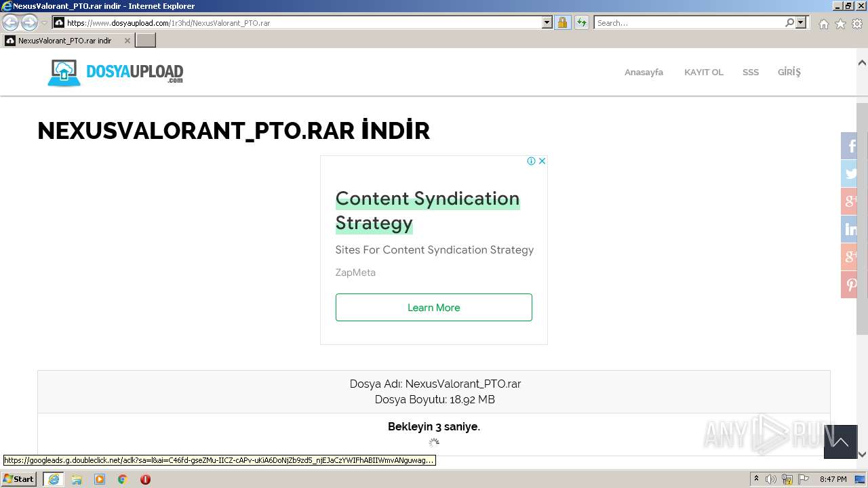Click the 8:47 PM taskbar clock
The height and width of the screenshot is (488, 868).
coord(833,479)
